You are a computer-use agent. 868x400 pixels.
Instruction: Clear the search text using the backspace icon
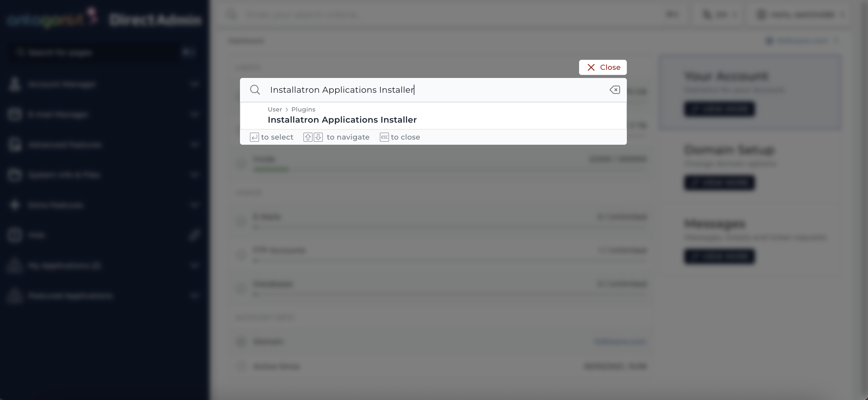(614, 89)
